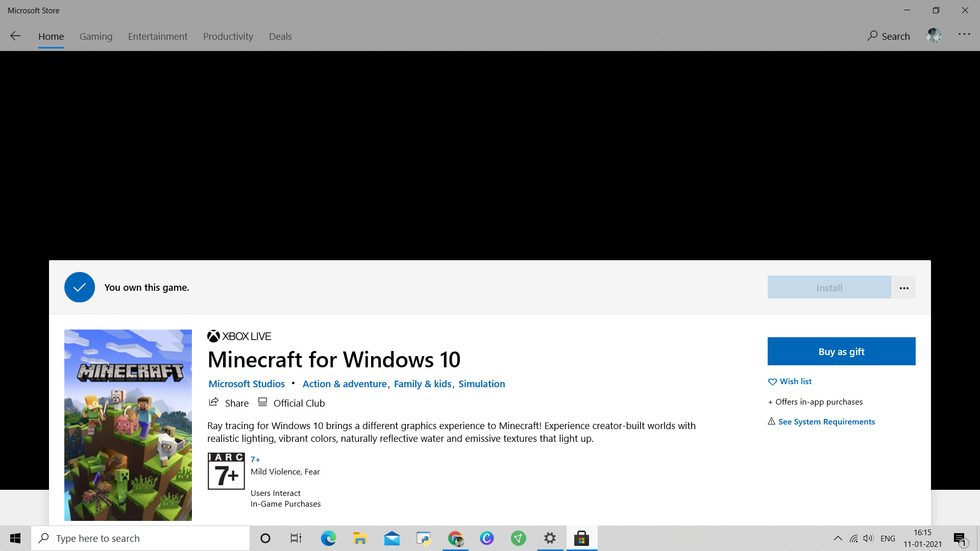
Task: Open Mail app from taskbar
Action: click(392, 538)
